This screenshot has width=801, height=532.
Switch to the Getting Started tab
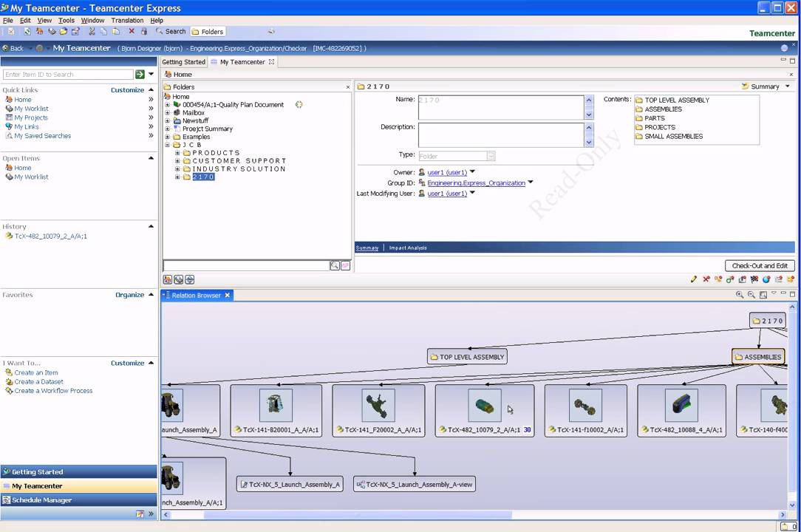tap(183, 62)
